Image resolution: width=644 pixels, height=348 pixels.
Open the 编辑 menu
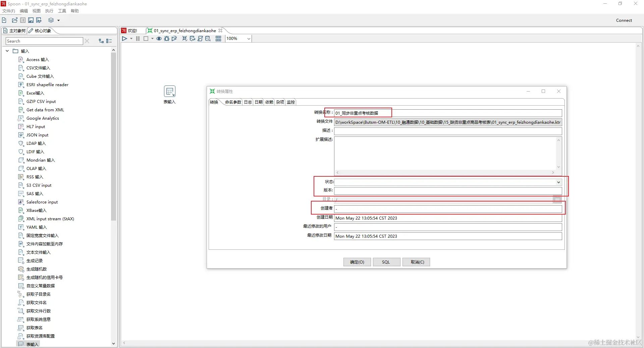[24, 11]
